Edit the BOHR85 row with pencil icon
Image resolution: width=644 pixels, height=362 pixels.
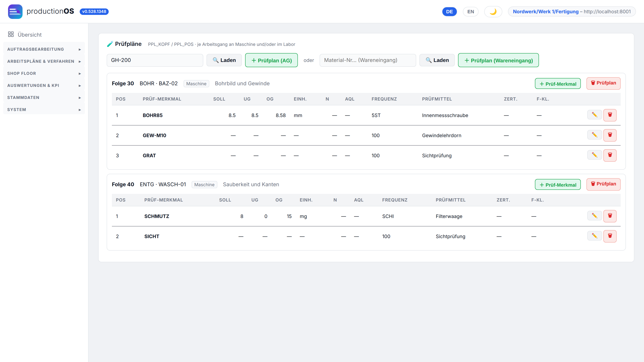pos(594,115)
